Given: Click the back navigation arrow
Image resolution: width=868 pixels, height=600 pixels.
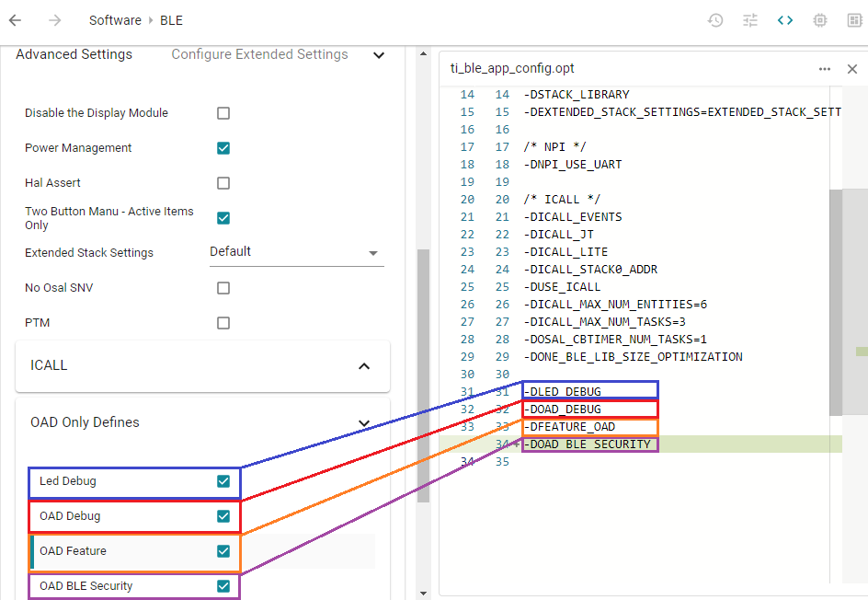Looking at the screenshot, I should (x=15, y=19).
